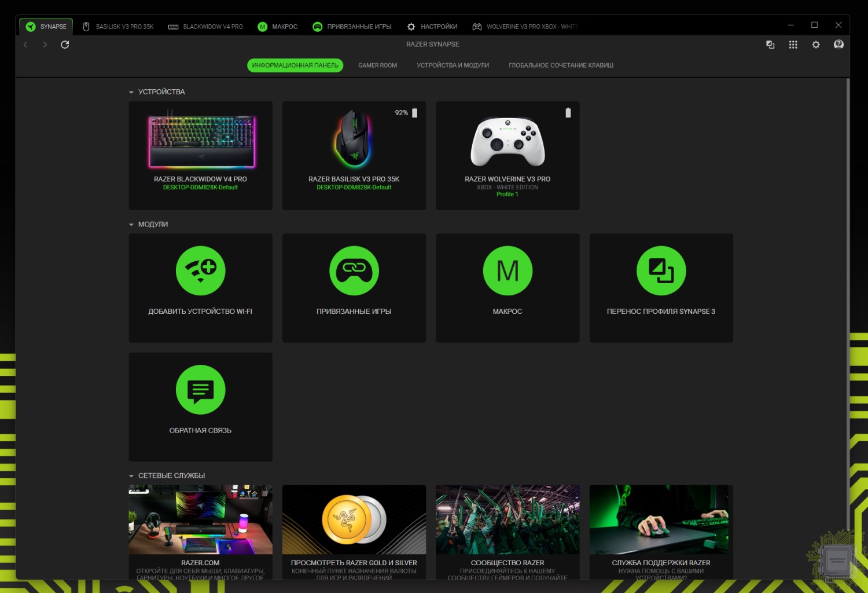The height and width of the screenshot is (593, 868).
Task: Open ГЛОБАЛЬНОЕ СОЧЕТАНИЕ КЛАВИШ page
Action: point(561,65)
